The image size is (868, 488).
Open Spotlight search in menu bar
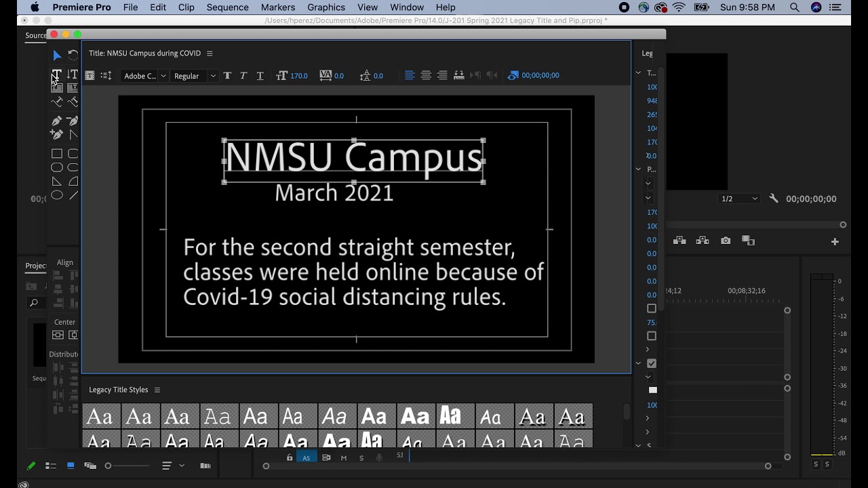coord(795,7)
